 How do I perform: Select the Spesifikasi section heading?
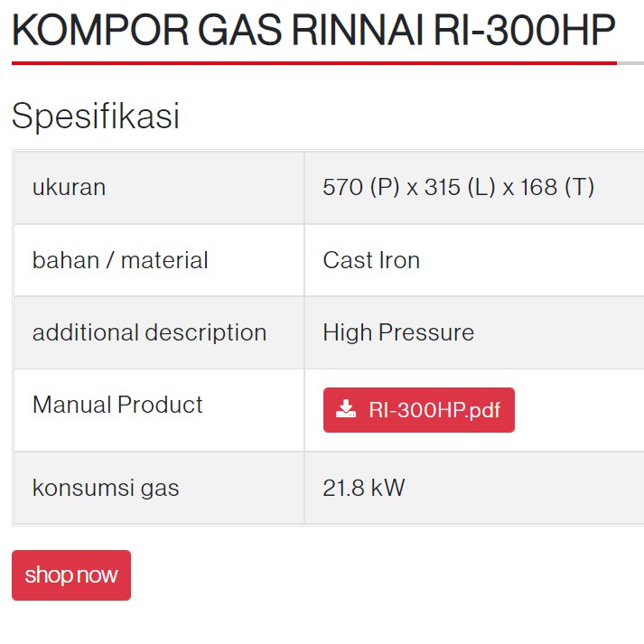coord(96,116)
